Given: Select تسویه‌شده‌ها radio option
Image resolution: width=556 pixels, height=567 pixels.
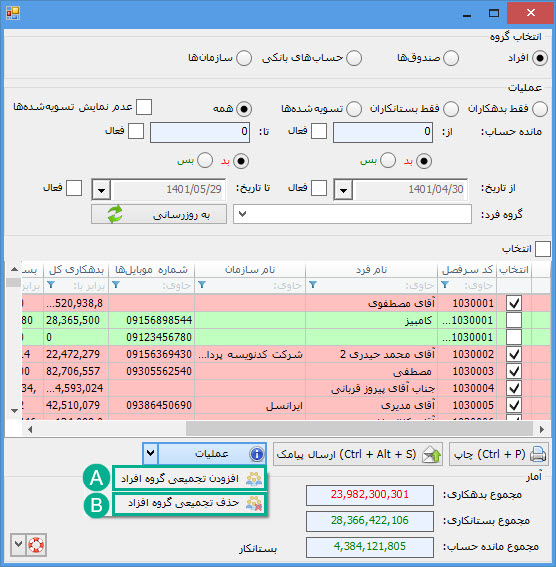Looking at the screenshot, I should [x=354, y=109].
